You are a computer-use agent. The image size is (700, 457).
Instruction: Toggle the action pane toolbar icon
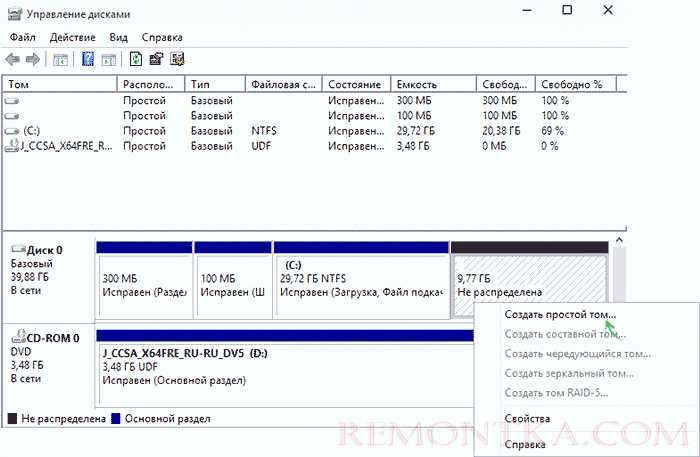[108, 59]
